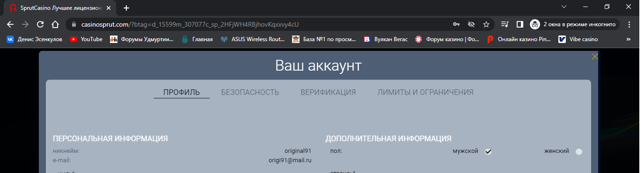This screenshot has height=173, width=644.
Task: Select the ПРОФИЛЬ tab
Action: point(182,92)
